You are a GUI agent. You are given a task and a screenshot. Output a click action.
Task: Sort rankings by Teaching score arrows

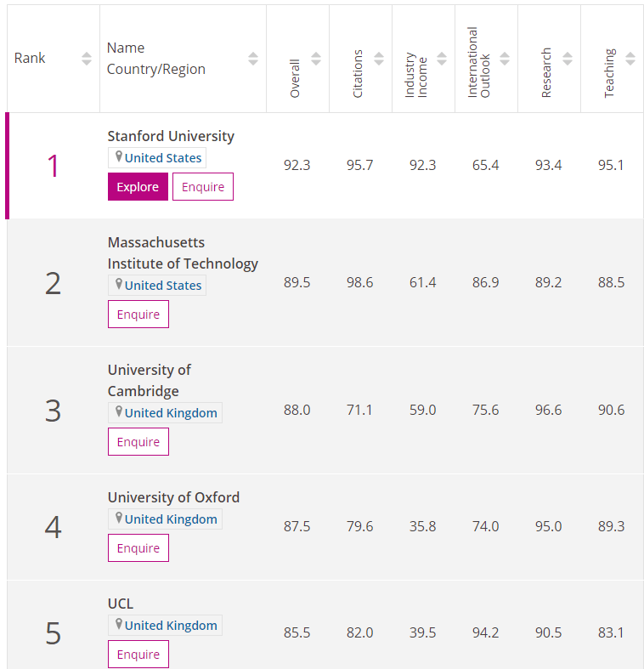[x=630, y=59]
